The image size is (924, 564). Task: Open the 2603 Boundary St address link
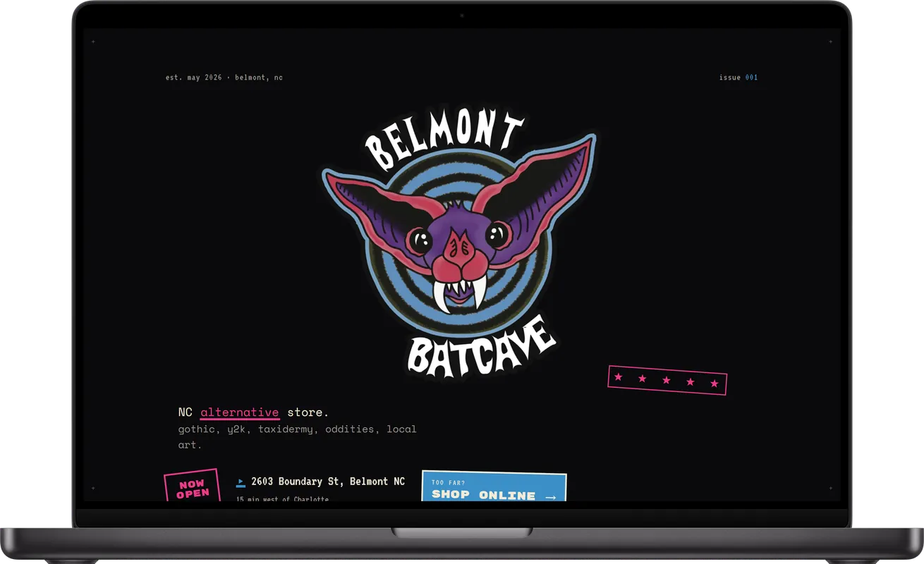[x=328, y=482]
